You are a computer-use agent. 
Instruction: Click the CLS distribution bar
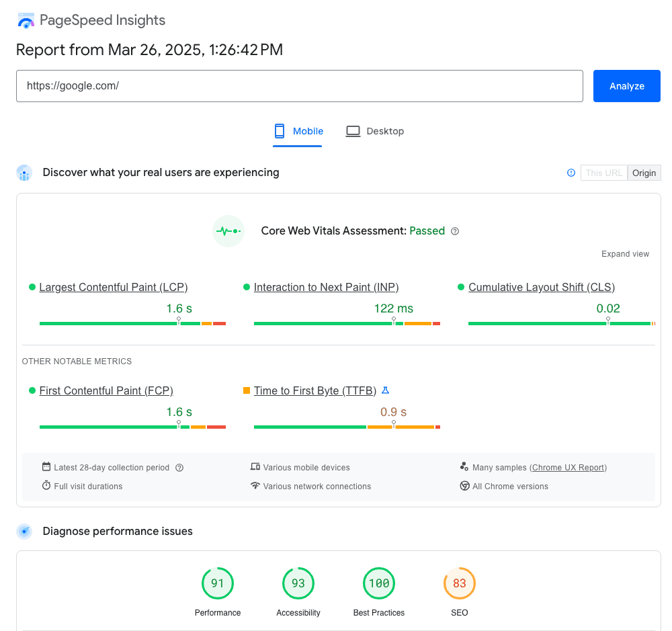click(x=562, y=324)
